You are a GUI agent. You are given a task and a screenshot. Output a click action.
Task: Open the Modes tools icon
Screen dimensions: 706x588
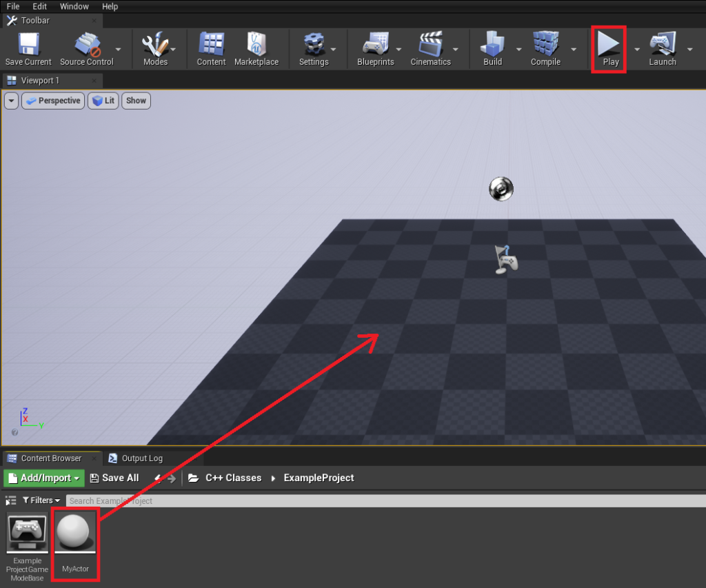(155, 44)
